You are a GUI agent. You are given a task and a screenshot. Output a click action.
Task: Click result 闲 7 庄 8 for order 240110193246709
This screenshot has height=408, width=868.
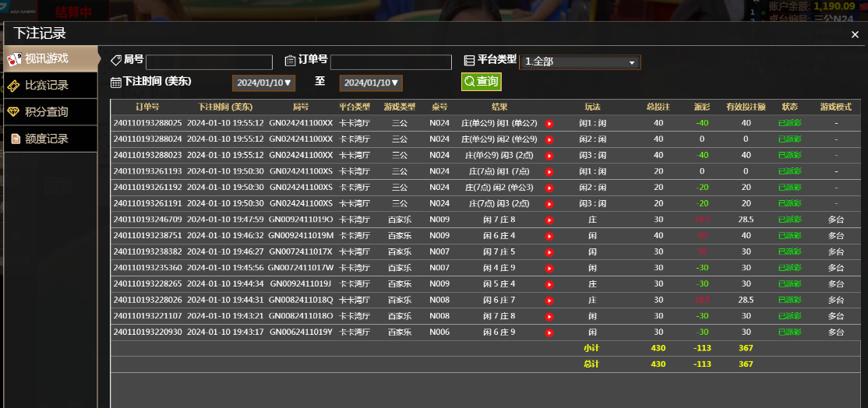coord(499,220)
